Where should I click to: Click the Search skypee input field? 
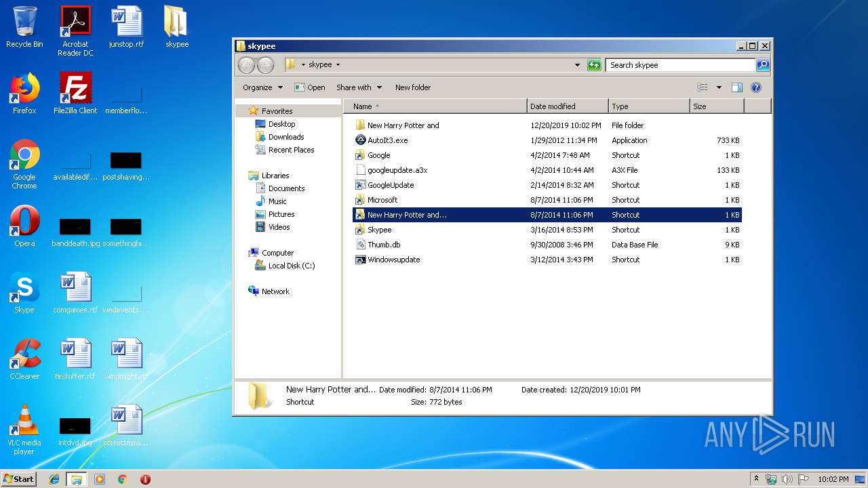point(680,65)
